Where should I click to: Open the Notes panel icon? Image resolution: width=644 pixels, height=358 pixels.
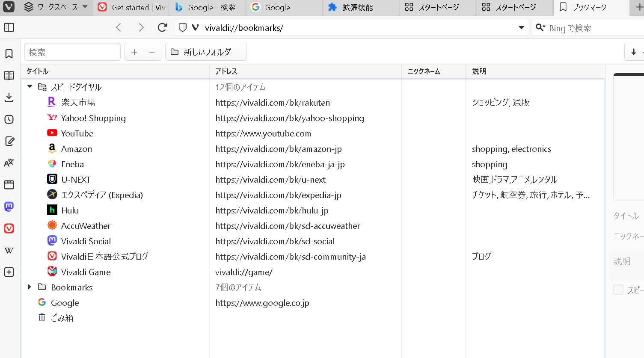(x=9, y=141)
